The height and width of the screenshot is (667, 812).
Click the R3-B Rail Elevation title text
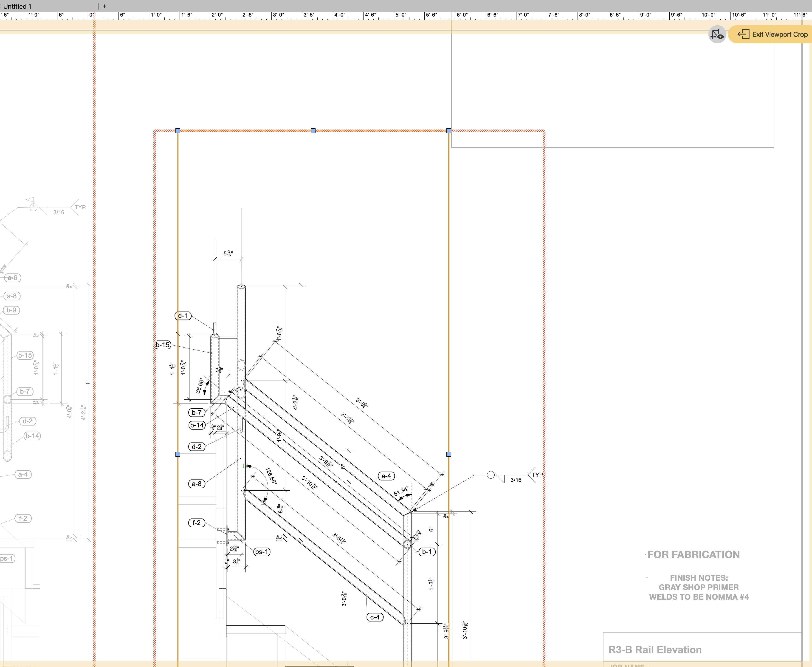tap(655, 650)
